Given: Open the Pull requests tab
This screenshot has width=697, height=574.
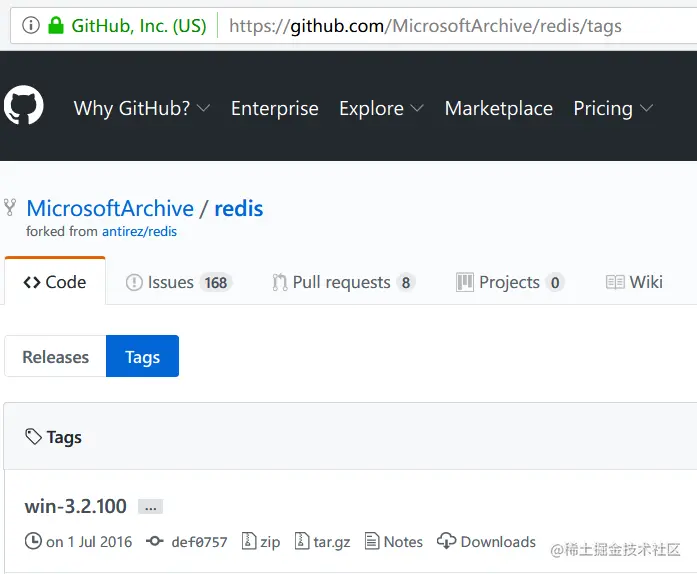Looking at the screenshot, I should pyautogui.click(x=343, y=282).
